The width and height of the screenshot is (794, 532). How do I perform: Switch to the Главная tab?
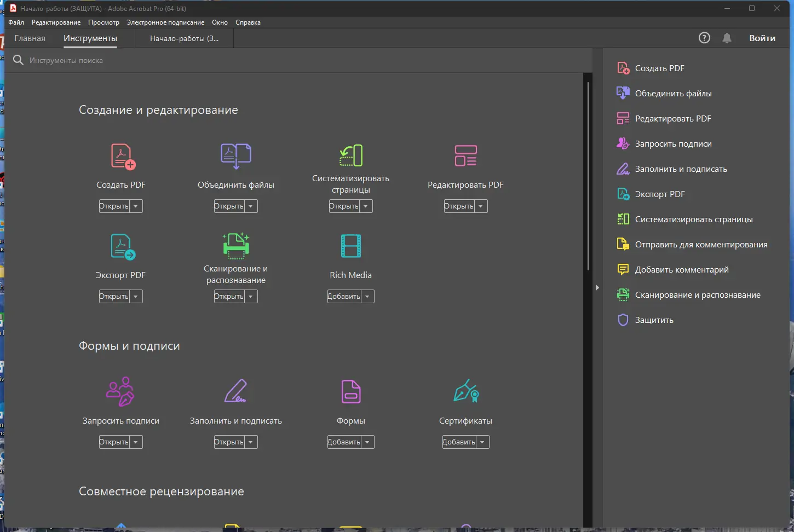coord(30,38)
